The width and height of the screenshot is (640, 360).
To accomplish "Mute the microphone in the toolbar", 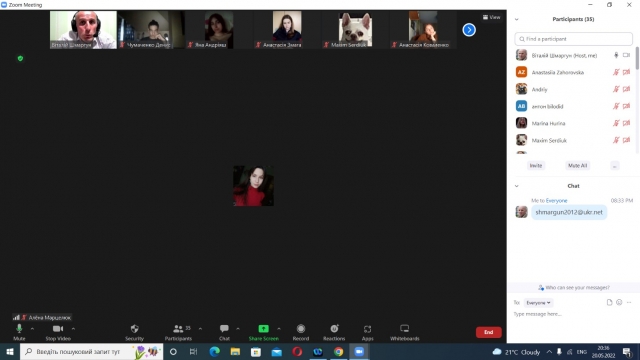I will [19, 329].
